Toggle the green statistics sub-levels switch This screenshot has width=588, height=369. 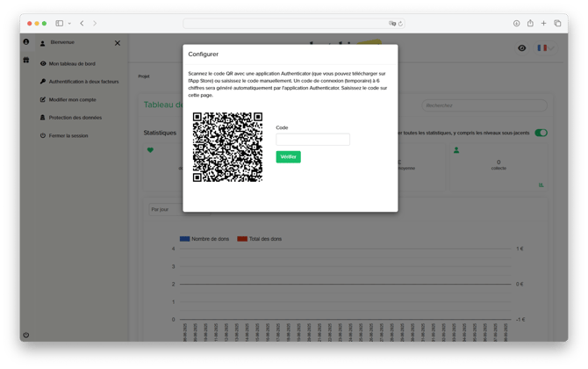click(x=541, y=133)
